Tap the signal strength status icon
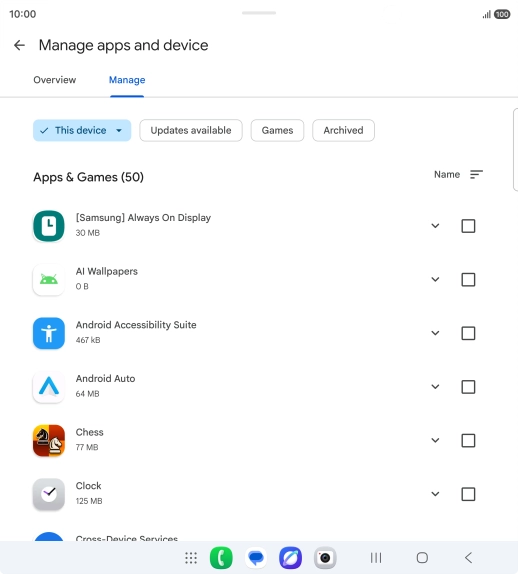The width and height of the screenshot is (518, 574). click(x=487, y=14)
